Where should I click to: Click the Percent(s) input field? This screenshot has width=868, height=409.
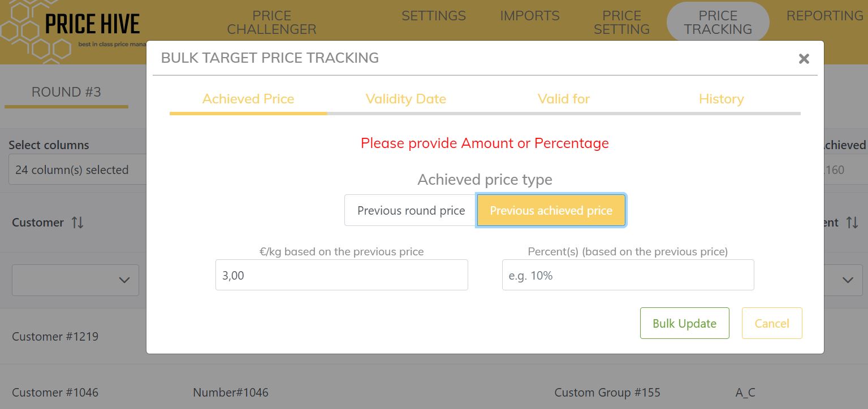[628, 275]
